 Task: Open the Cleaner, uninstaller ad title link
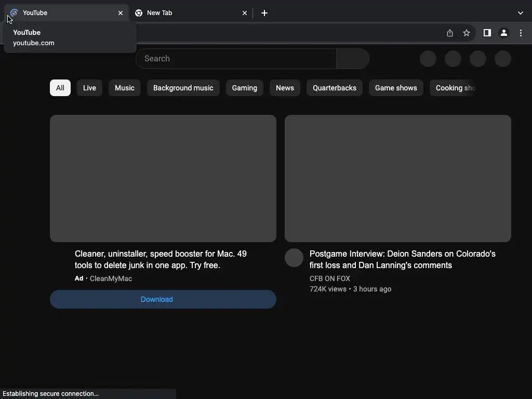[161, 260]
